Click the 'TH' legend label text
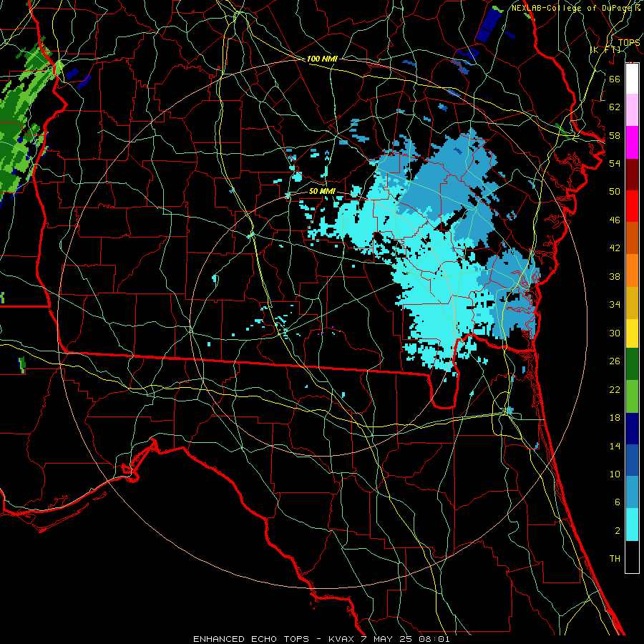The height and width of the screenshot is (644, 644). (x=615, y=559)
